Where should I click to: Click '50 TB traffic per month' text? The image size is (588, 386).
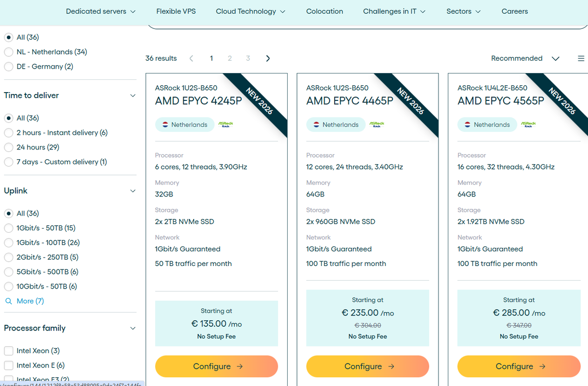pyautogui.click(x=194, y=264)
